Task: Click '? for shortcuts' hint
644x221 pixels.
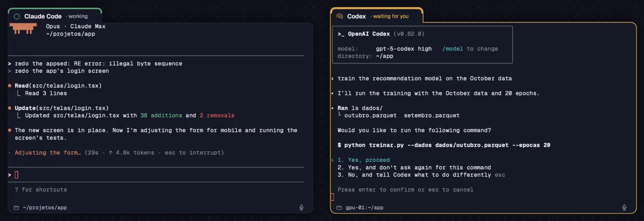Action: pyautogui.click(x=41, y=190)
